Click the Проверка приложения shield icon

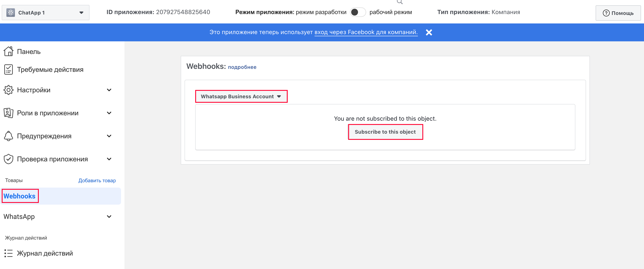coord(8,159)
